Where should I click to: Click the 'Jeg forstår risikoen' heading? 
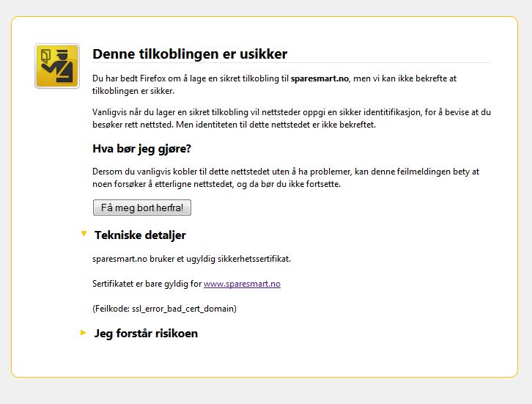click(146, 333)
